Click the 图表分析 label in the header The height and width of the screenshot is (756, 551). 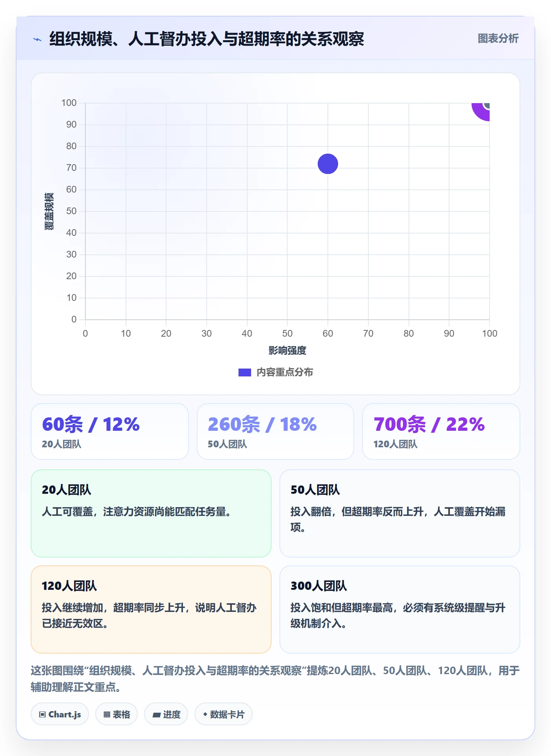498,38
